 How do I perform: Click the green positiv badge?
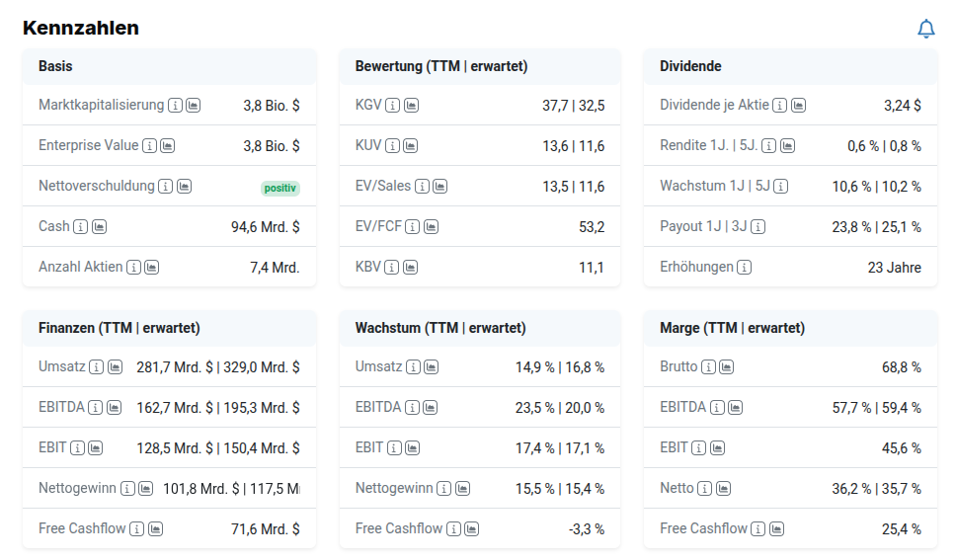click(x=279, y=188)
